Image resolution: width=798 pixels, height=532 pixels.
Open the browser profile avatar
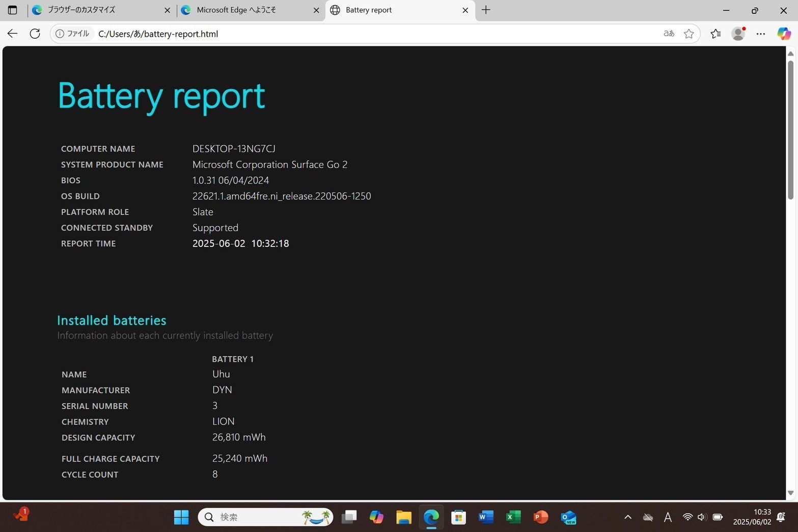click(738, 34)
